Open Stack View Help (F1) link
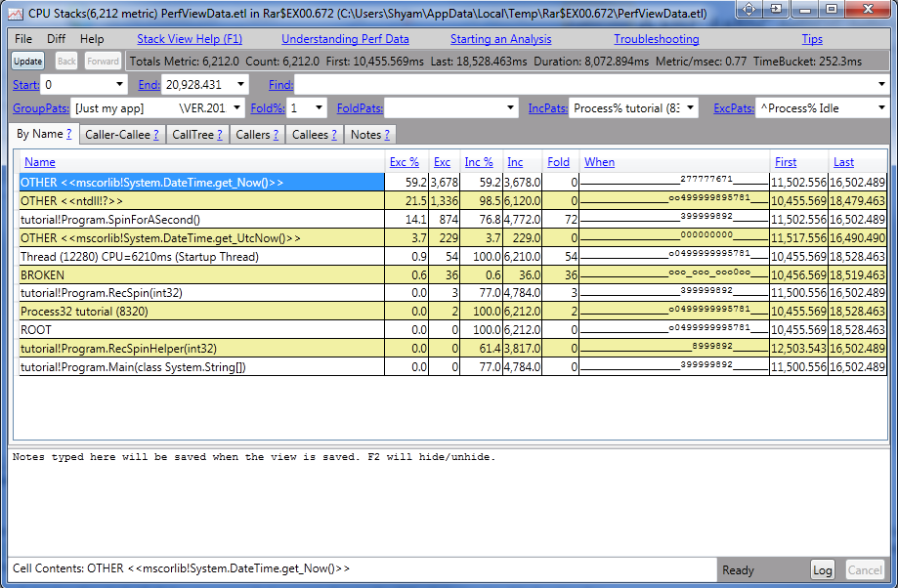 point(190,39)
